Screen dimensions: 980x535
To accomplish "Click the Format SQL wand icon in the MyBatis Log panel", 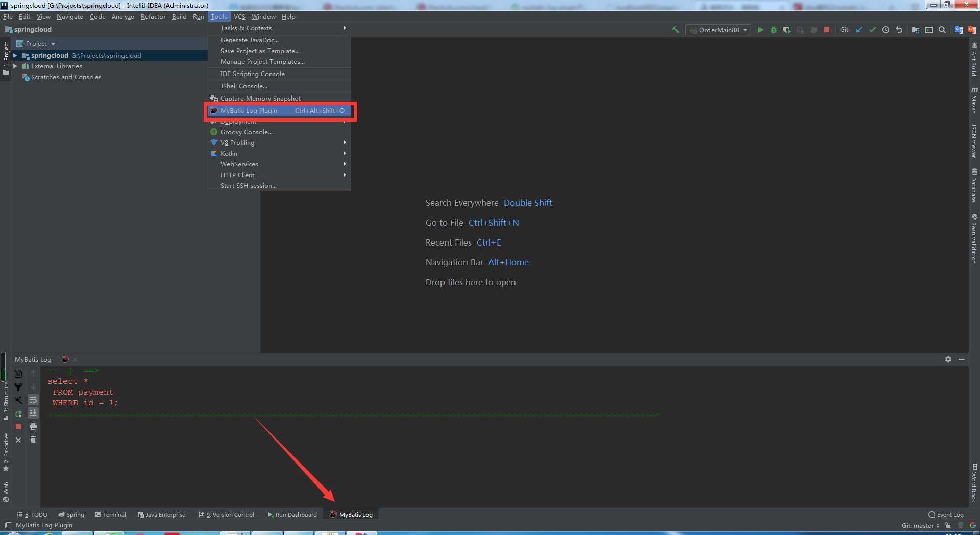I will pyautogui.click(x=18, y=400).
